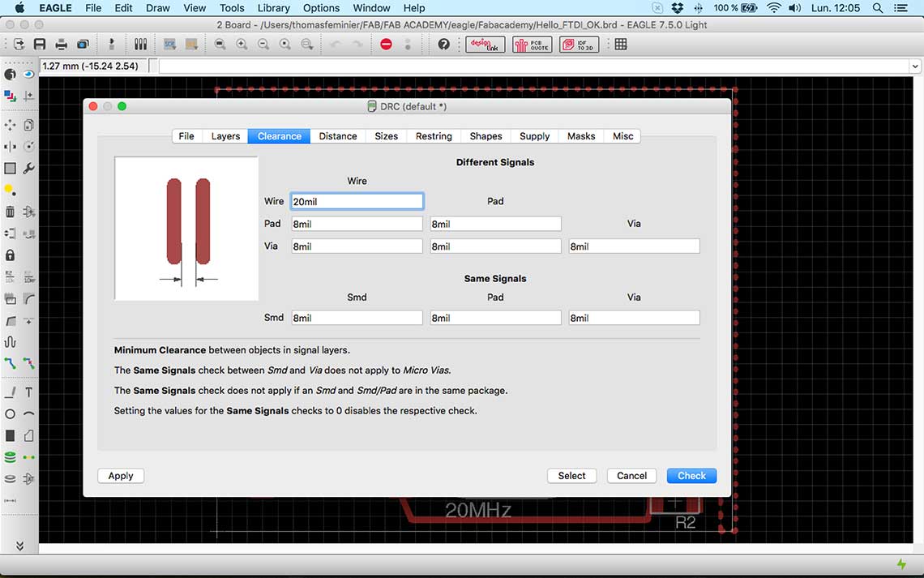Viewport: 924px width, 578px height.
Task: Open the Options menu
Action: [x=321, y=7]
